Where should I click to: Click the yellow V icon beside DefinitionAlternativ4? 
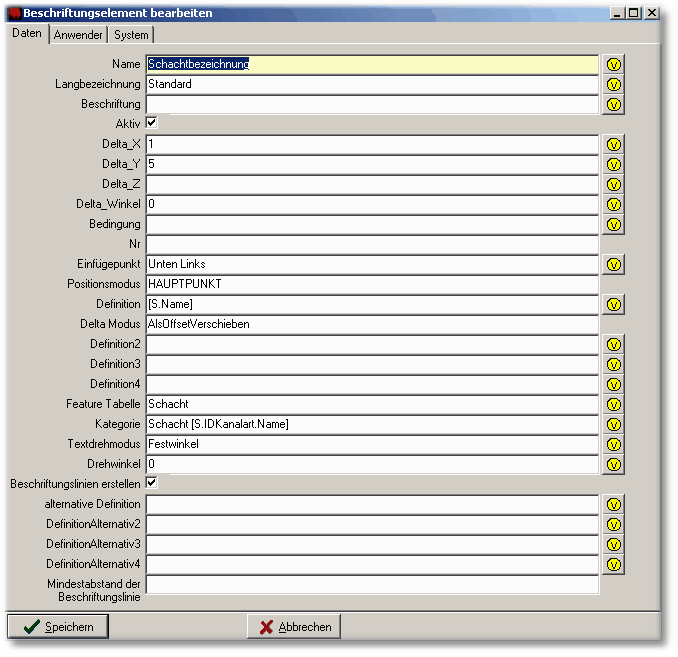[x=614, y=564]
